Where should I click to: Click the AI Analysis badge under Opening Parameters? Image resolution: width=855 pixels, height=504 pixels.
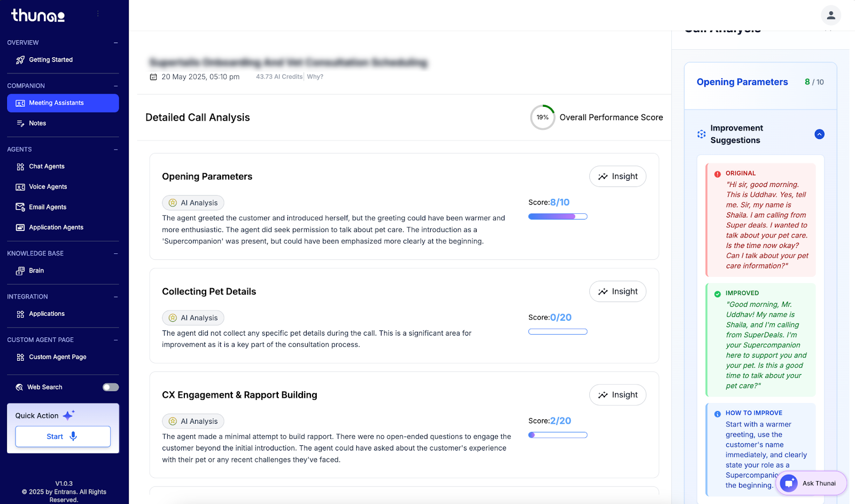(x=193, y=203)
